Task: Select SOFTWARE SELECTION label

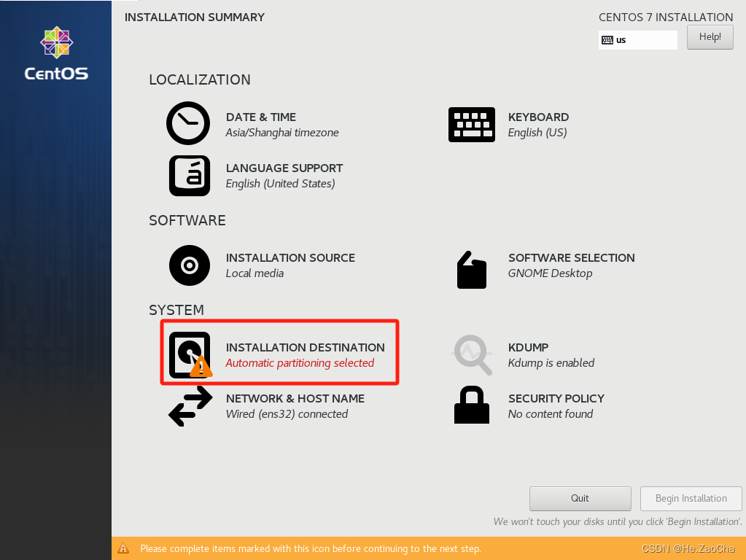Action: [x=572, y=258]
